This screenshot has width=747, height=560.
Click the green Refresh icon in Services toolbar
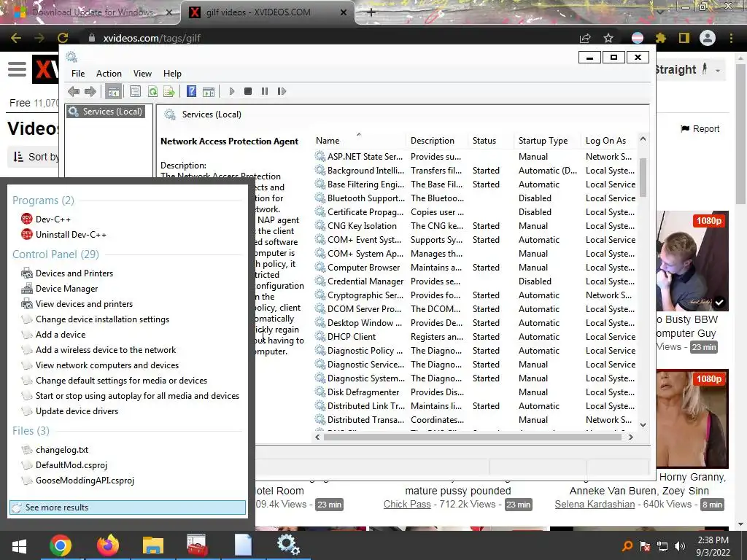tap(152, 91)
